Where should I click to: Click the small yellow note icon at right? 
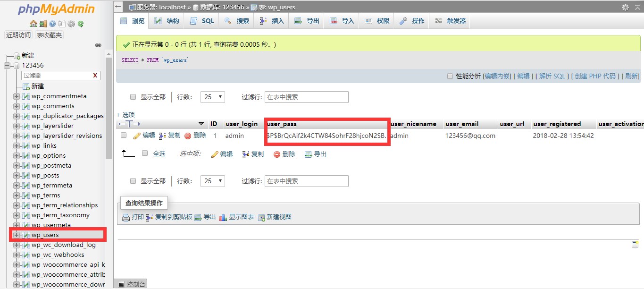click(x=635, y=244)
